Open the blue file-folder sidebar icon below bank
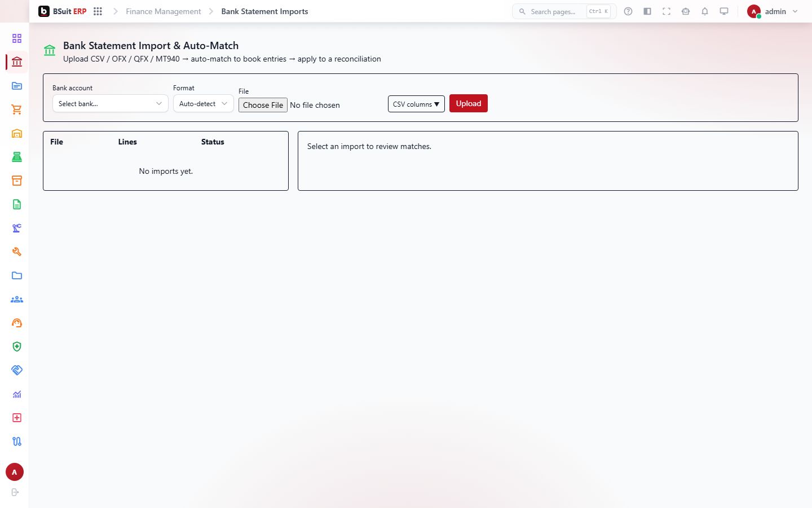 pyautogui.click(x=17, y=86)
